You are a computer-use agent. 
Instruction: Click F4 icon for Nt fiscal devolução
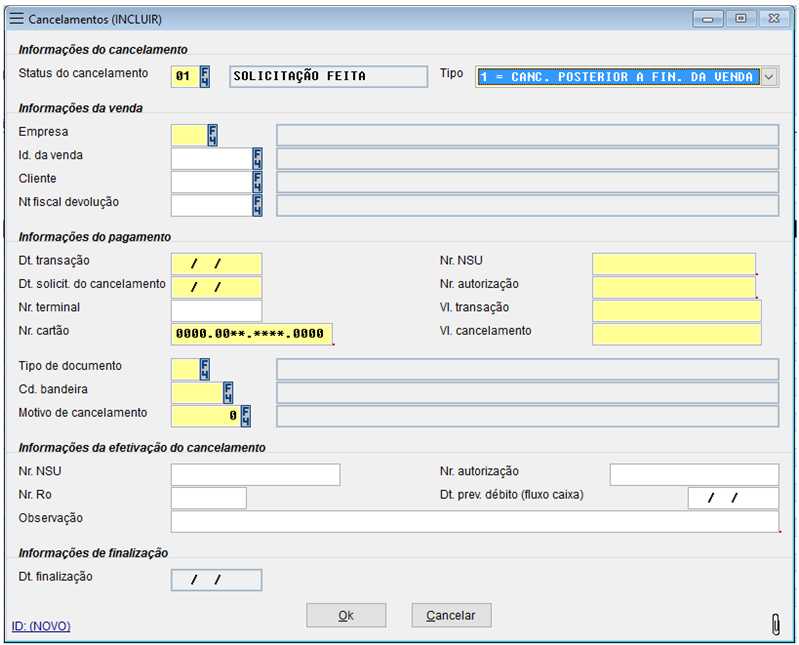[257, 205]
